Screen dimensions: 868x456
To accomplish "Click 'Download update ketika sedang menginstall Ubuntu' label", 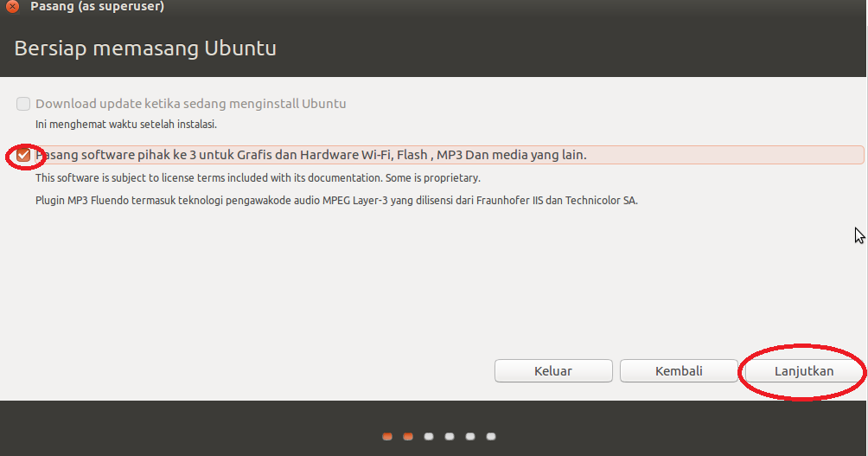I will click(191, 104).
